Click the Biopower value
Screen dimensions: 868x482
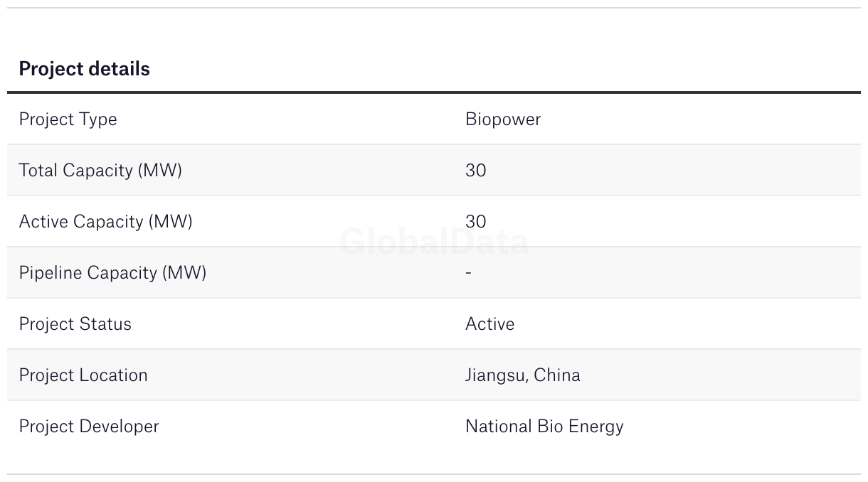point(503,119)
